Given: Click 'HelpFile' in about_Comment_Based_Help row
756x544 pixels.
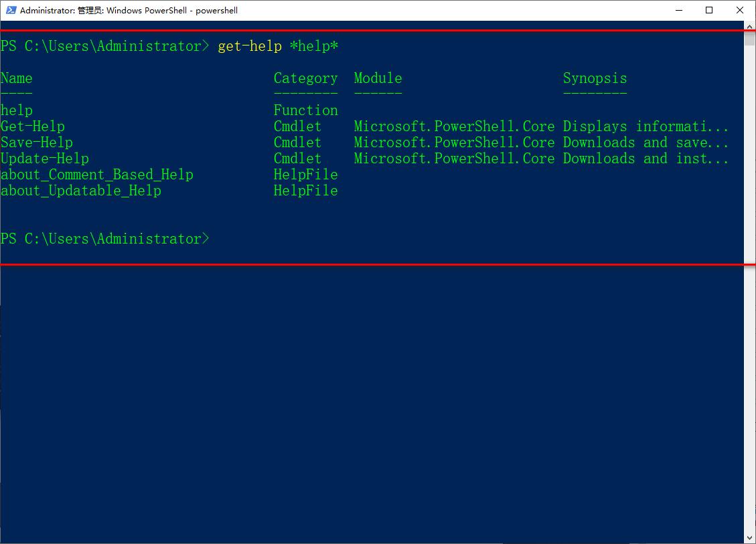Looking at the screenshot, I should (305, 175).
